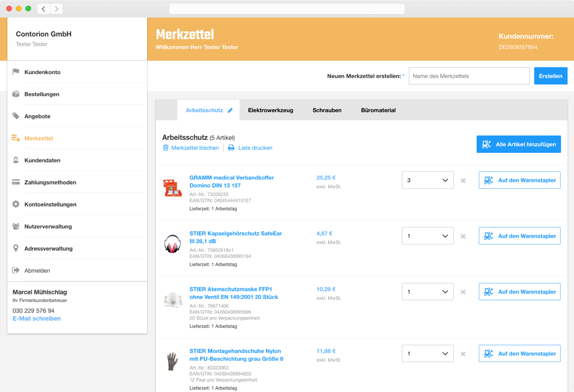This screenshot has height=392, width=574.
Task: Remove STIER Atemschutzmaske with its X icon
Action: coord(463,292)
